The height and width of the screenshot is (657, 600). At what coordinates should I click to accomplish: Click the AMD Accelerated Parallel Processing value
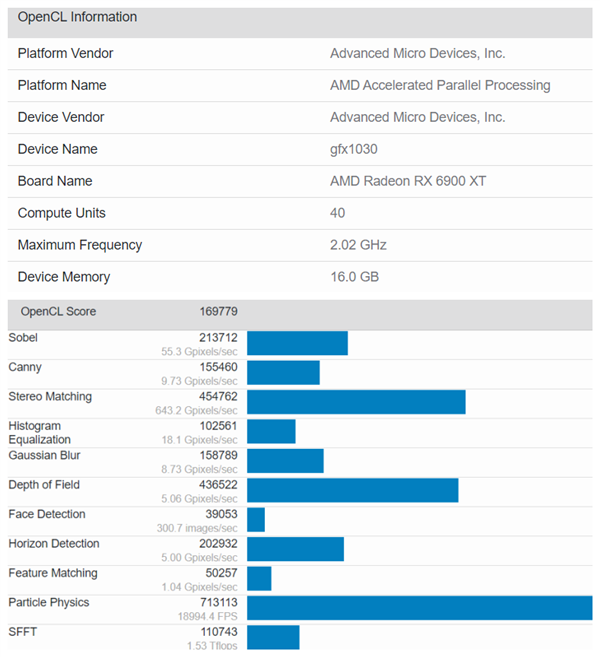(440, 85)
